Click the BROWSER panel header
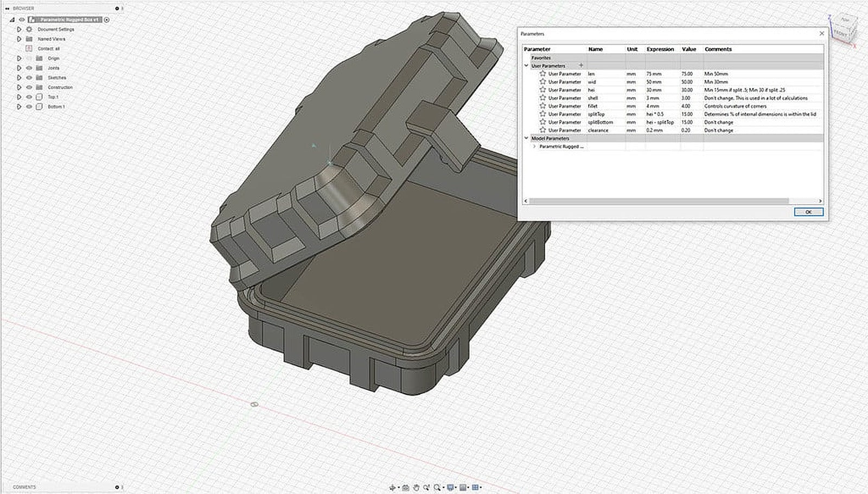This screenshot has width=868, height=494. (23, 8)
